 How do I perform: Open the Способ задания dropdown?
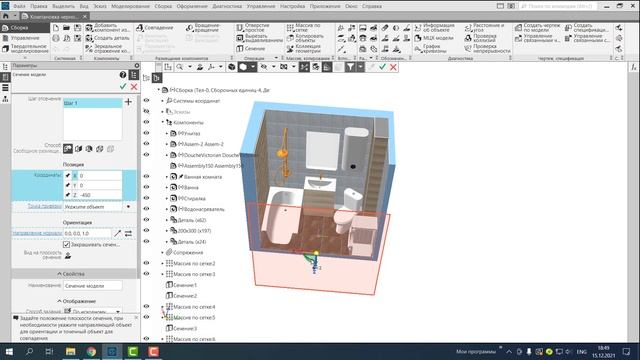118,311
